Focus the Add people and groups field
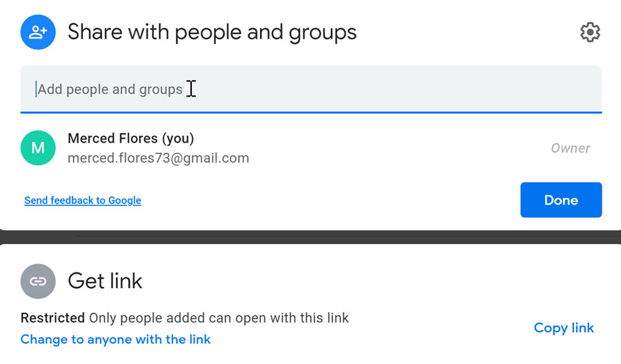This screenshot has width=621, height=364. click(x=310, y=89)
